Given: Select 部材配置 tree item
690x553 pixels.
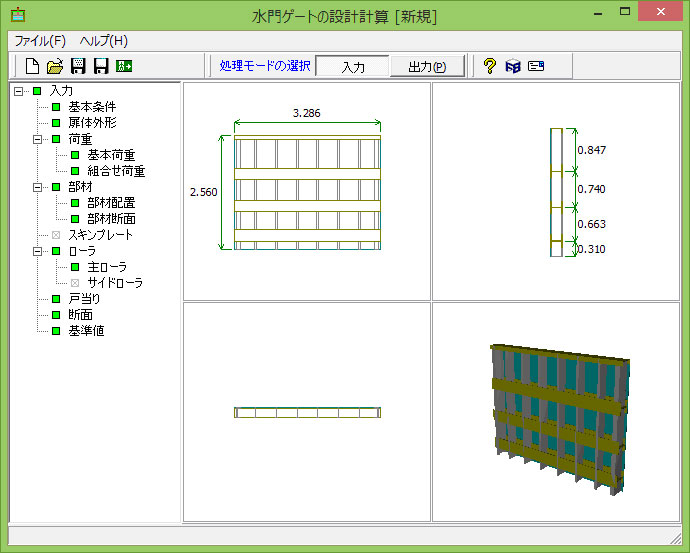Looking at the screenshot, I should (x=111, y=203).
